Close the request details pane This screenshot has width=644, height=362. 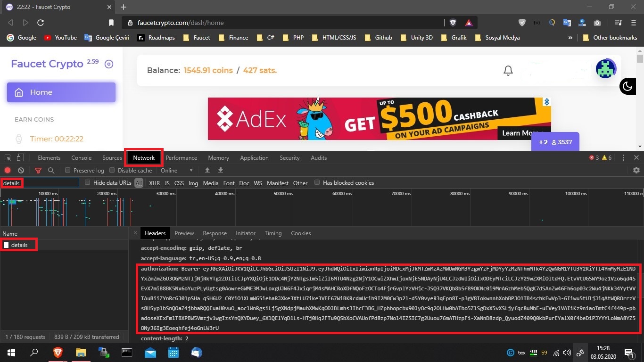point(135,233)
